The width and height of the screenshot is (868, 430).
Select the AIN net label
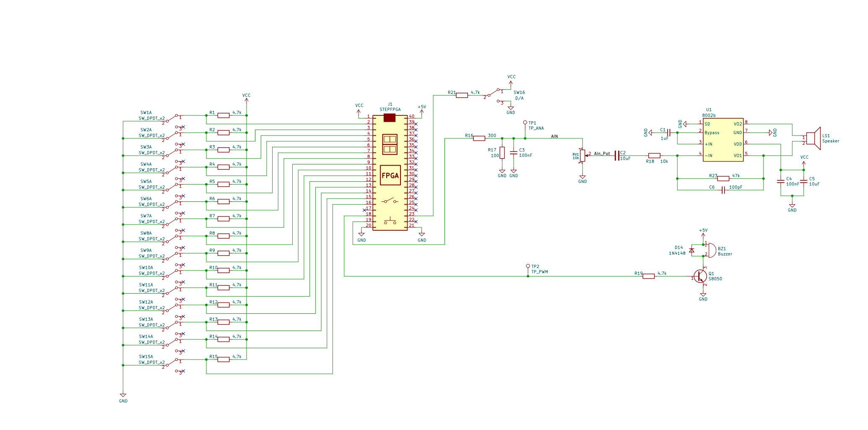pos(554,136)
